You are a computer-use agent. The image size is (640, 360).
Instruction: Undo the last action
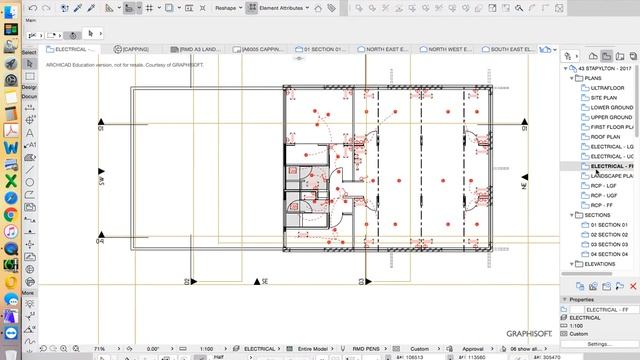point(33,8)
